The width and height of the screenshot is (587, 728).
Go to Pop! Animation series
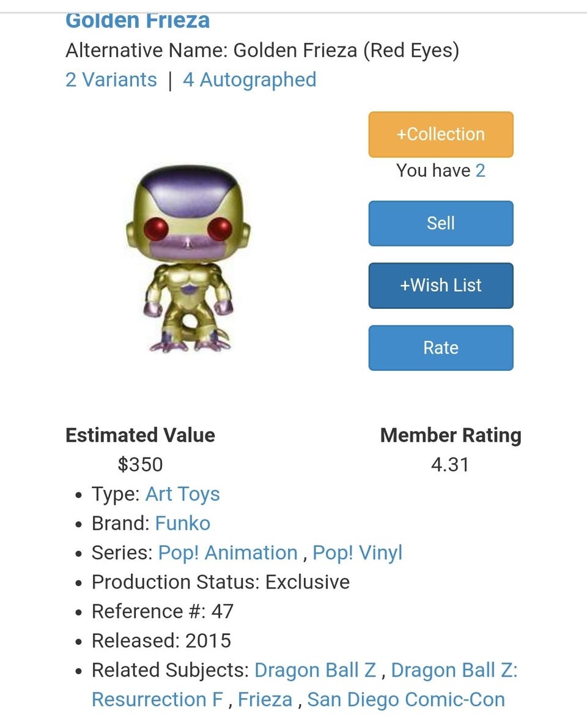tap(227, 553)
